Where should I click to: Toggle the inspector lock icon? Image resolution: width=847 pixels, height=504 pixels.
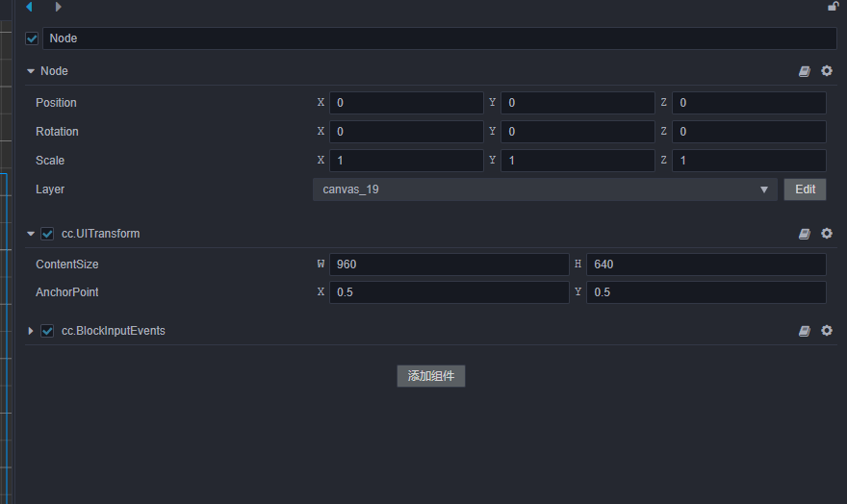(833, 7)
